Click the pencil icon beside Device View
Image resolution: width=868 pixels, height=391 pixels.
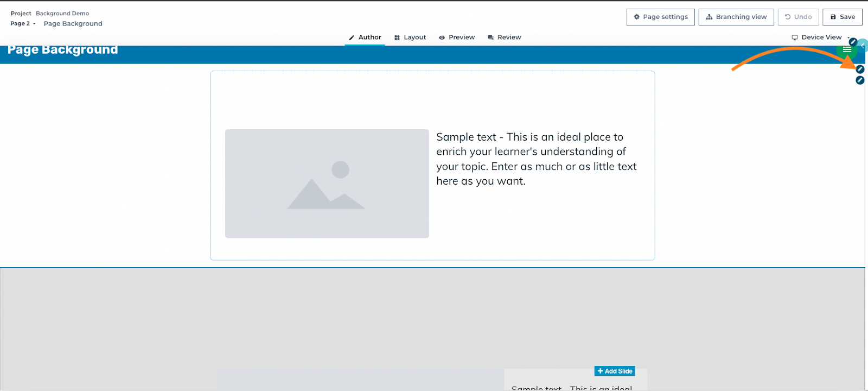coord(853,42)
